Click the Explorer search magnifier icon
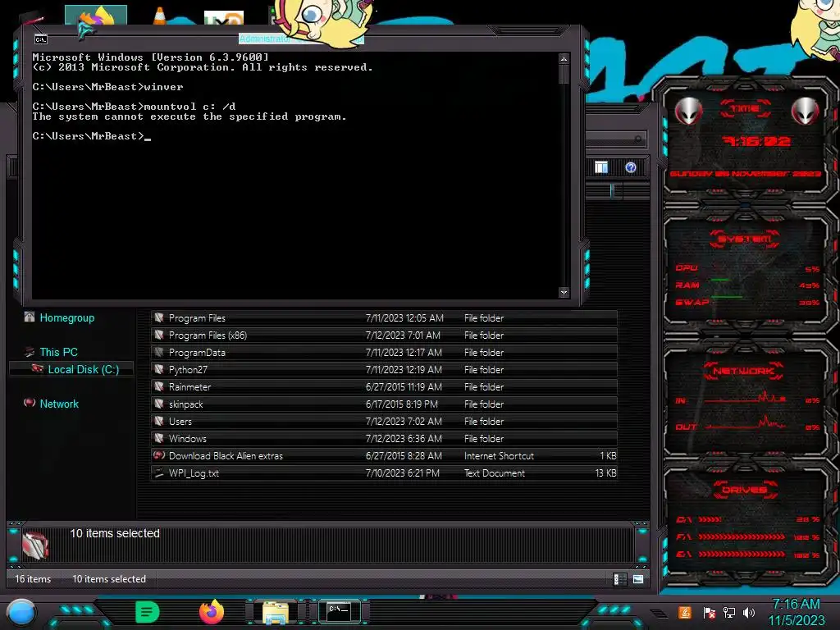 click(637, 139)
